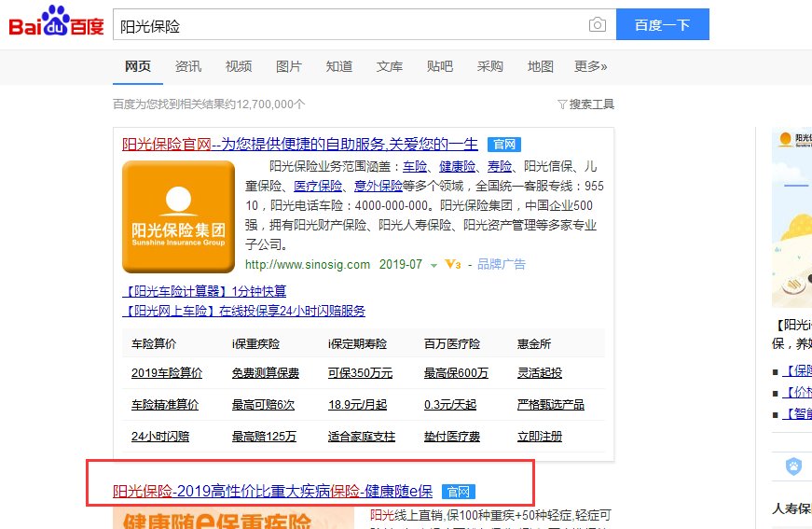Click the 最高保600万 link
The width and height of the screenshot is (812, 529).
tap(456, 373)
